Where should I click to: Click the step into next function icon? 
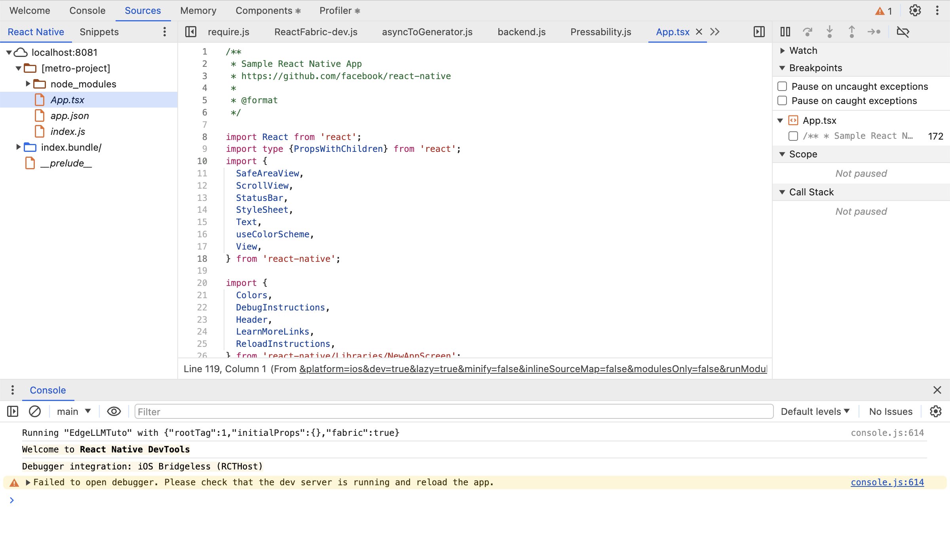(x=830, y=32)
